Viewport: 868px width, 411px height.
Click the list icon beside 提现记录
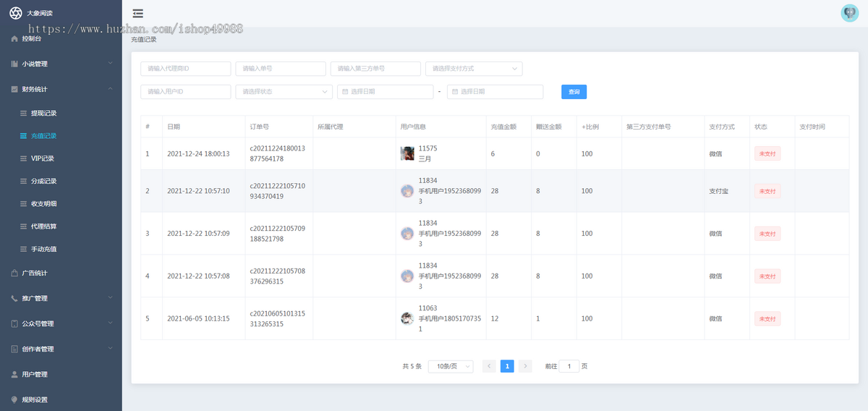point(24,114)
